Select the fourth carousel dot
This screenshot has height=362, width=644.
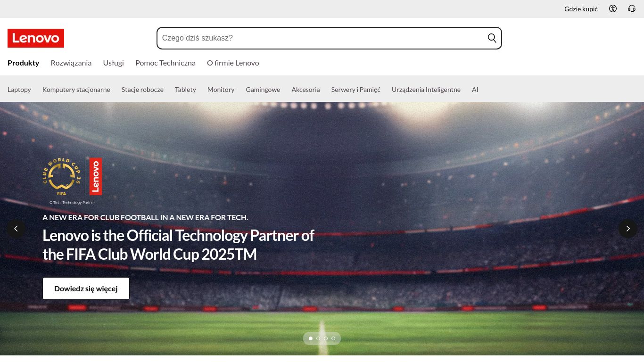click(x=333, y=338)
